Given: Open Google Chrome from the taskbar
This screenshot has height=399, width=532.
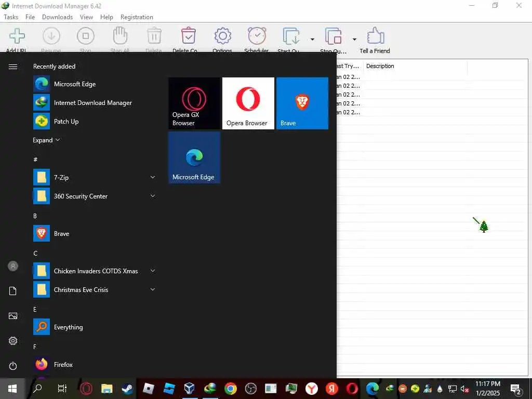Looking at the screenshot, I should click(230, 389).
